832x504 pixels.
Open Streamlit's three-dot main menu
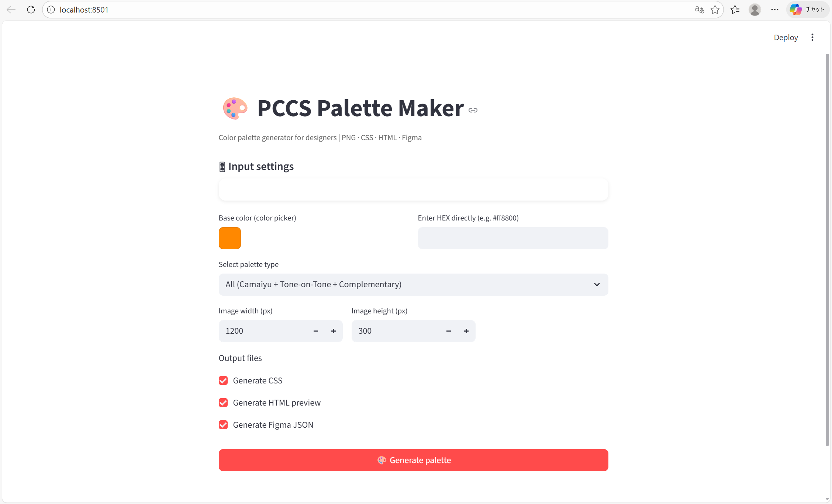[812, 37]
